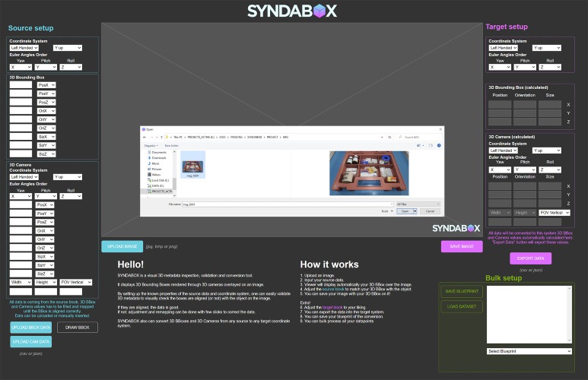Open source camera FOV Vertical dropdown
The height and width of the screenshot is (380, 588).
(76, 282)
